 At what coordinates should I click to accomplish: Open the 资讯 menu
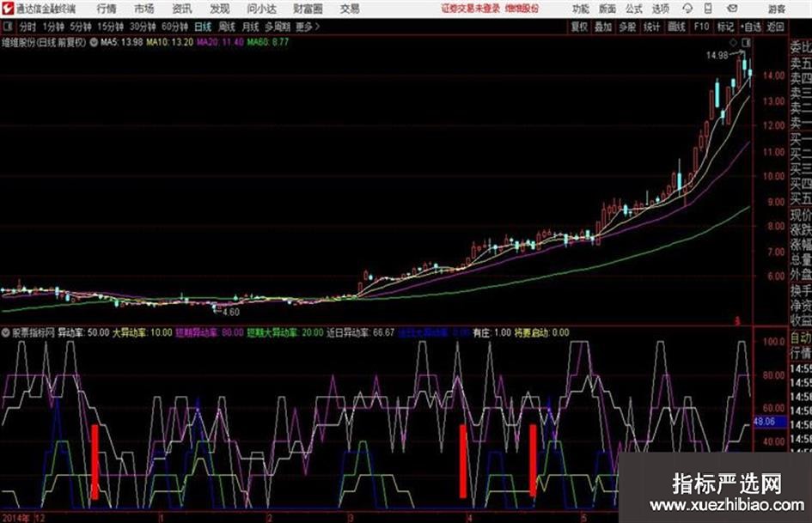(182, 9)
